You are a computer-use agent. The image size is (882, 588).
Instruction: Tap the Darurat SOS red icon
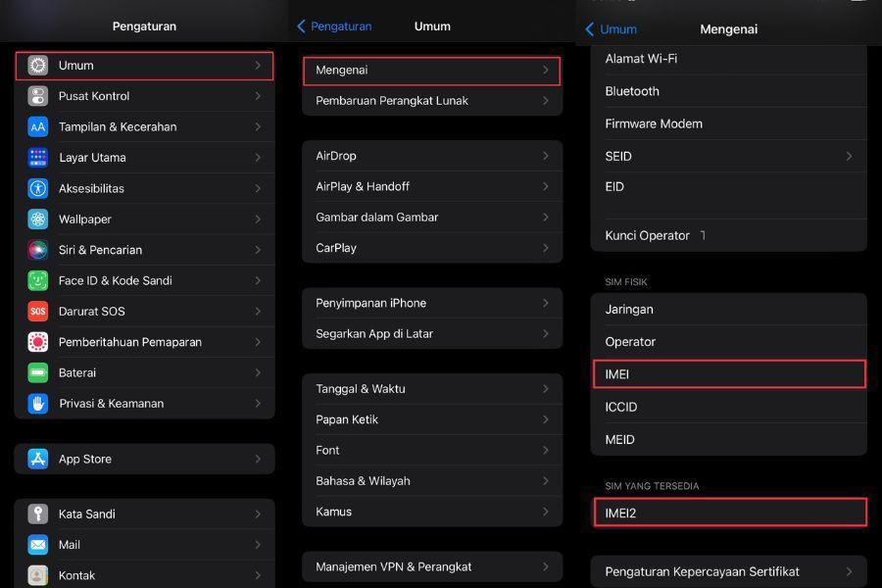click(37, 312)
